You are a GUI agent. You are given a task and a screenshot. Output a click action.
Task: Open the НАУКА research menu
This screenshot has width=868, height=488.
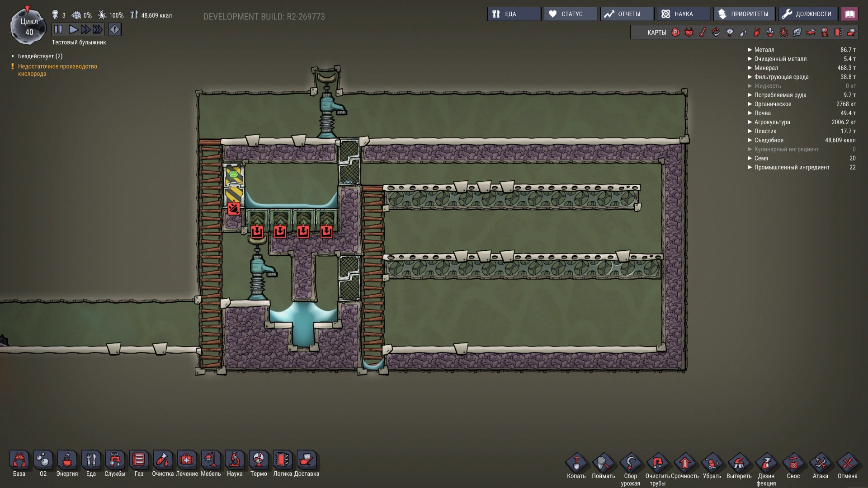point(683,14)
